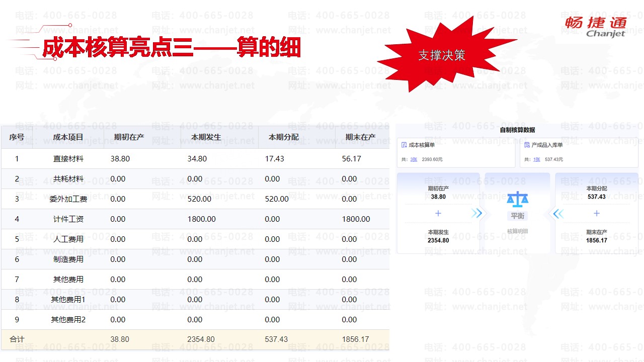Click 1856.17 in the 合计 row

click(x=355, y=339)
